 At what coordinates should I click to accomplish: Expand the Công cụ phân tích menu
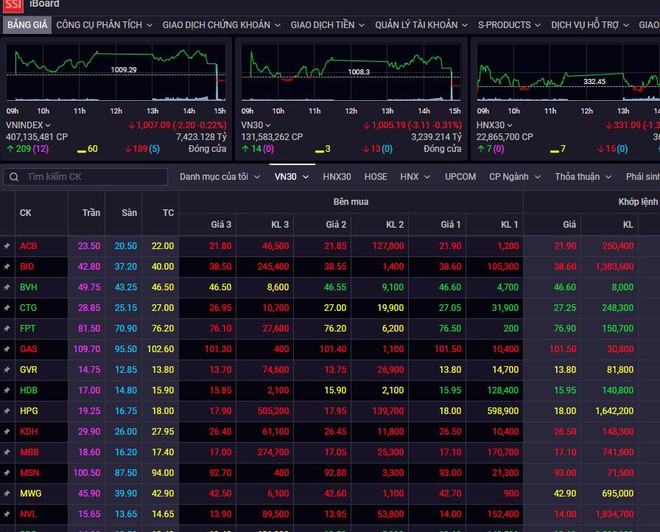coord(104,24)
